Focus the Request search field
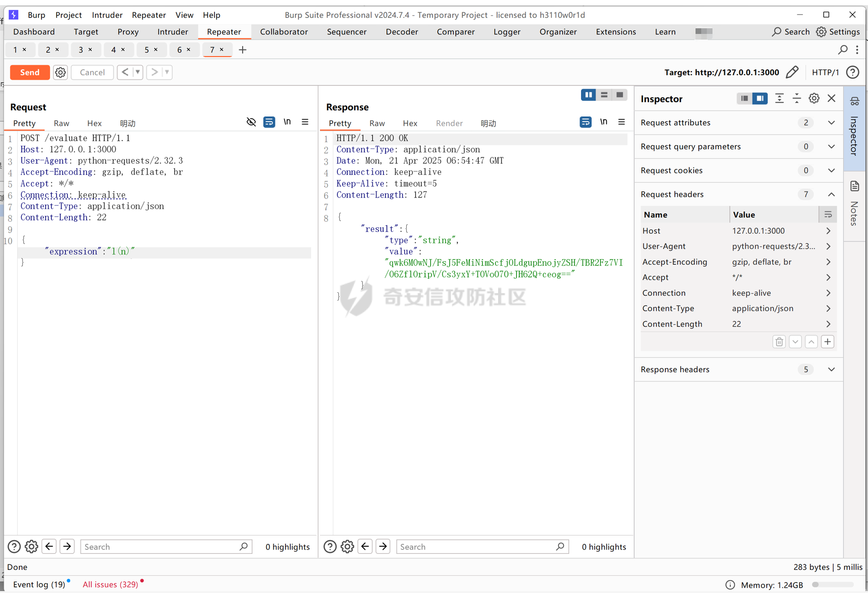The height and width of the screenshot is (593, 868). (x=166, y=546)
